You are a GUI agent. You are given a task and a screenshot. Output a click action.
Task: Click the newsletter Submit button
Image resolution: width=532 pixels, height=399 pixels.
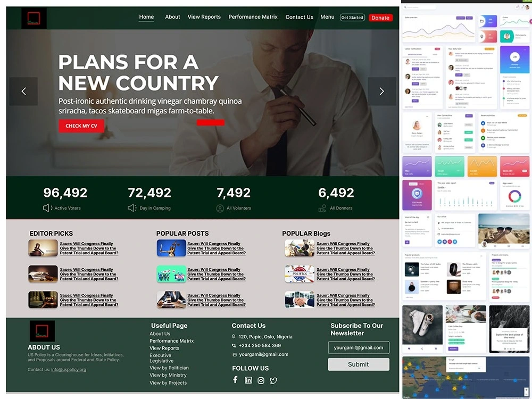tap(359, 364)
